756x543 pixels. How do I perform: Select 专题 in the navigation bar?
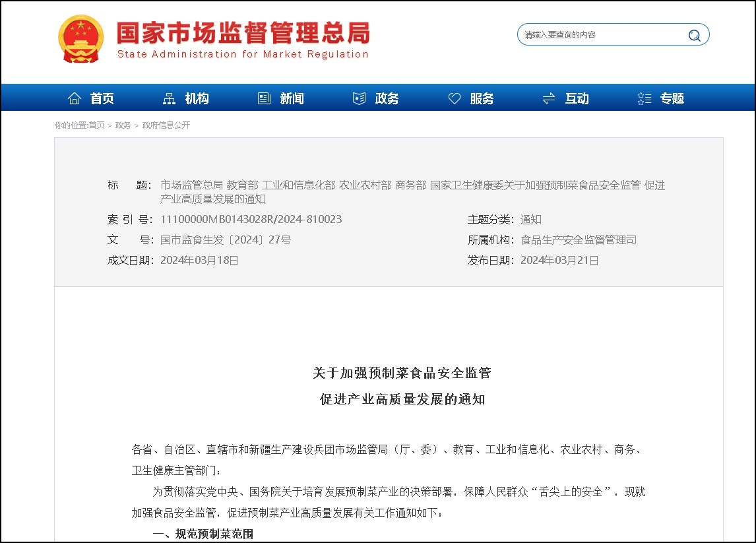click(x=672, y=99)
